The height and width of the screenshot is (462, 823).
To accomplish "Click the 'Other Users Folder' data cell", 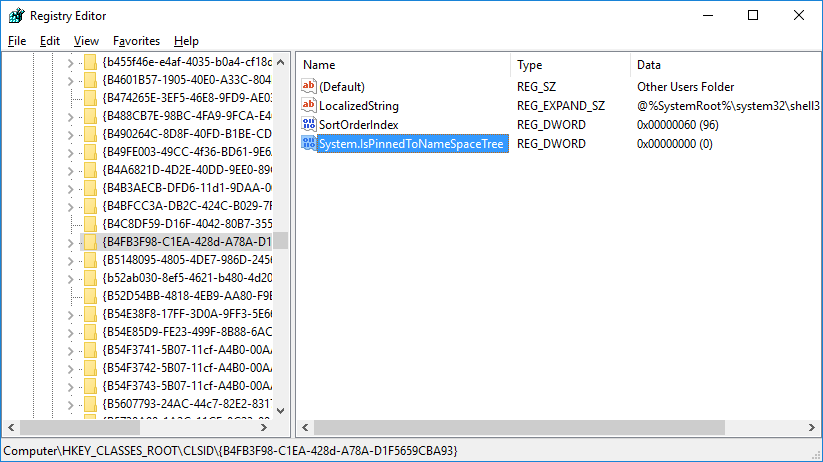I will [685, 87].
